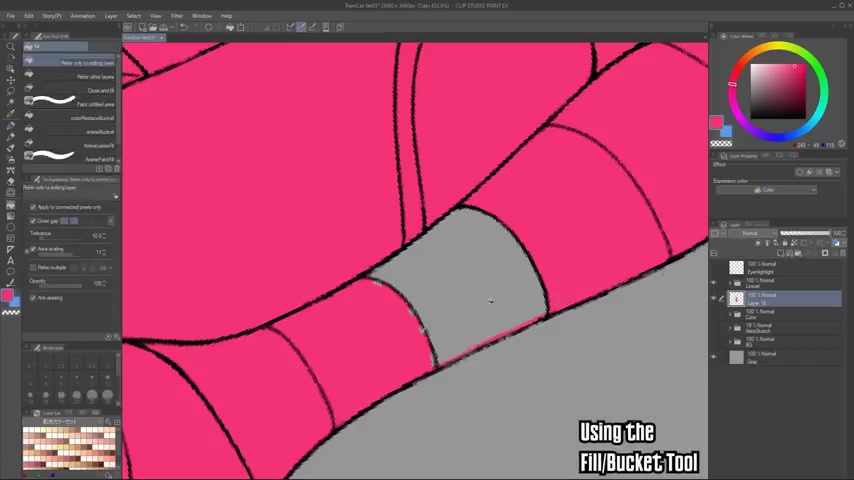
Task: Expand the BG layer folder
Action: [730, 342]
